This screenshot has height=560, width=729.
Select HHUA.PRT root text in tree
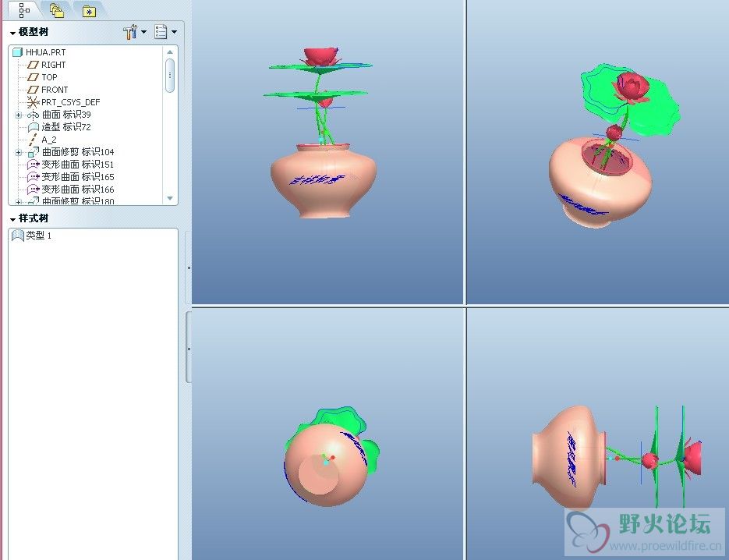click(45, 52)
